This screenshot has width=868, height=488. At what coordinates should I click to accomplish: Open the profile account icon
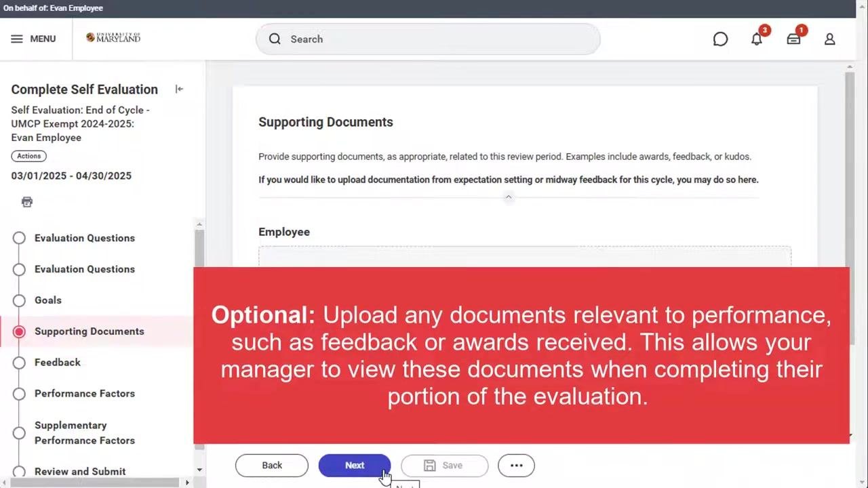[x=829, y=39]
